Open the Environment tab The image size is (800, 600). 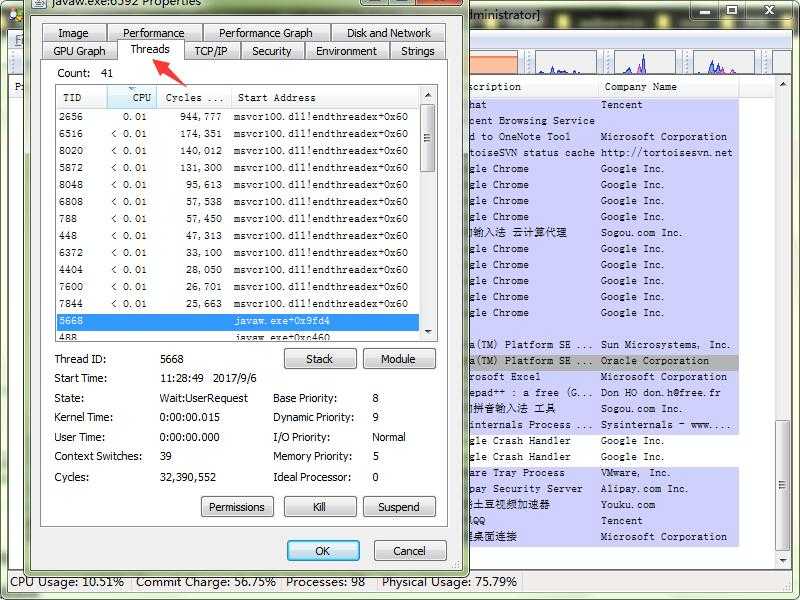coord(346,51)
